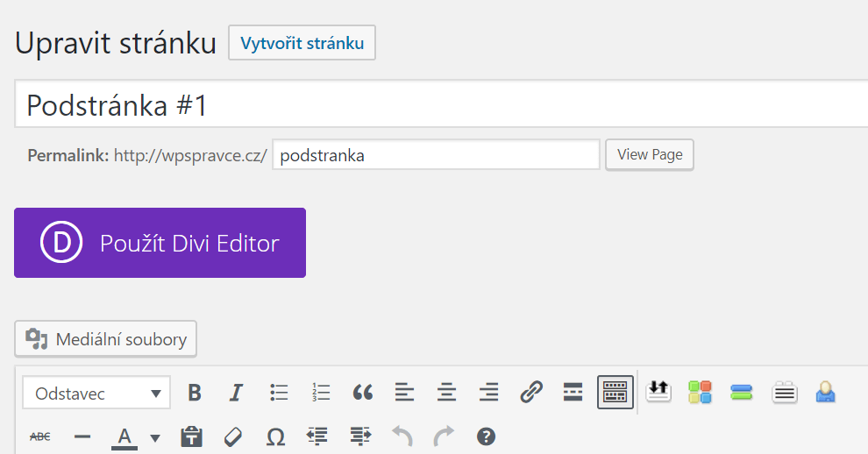Insert the Read More tag
Image resolution: width=868 pixels, height=454 pixels.
(573, 393)
